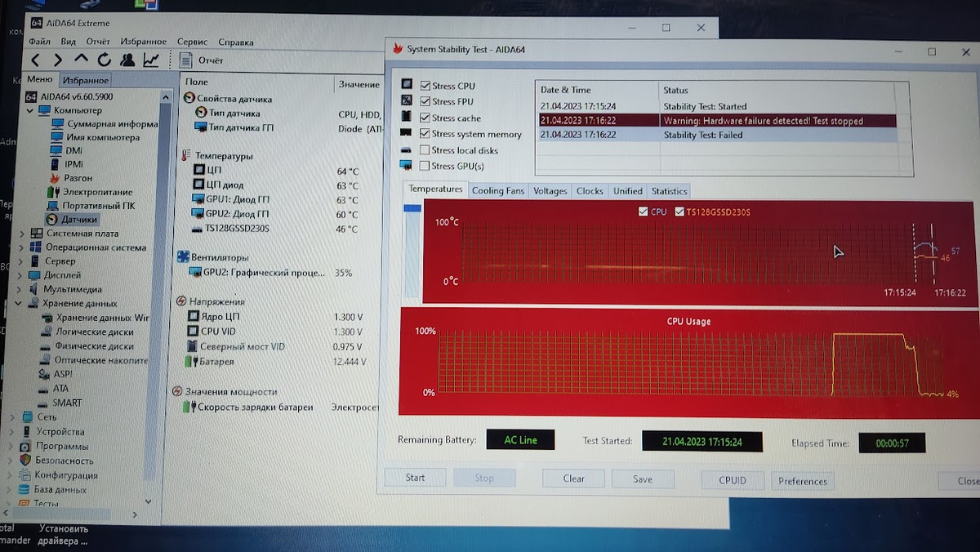980x552 pixels.
Task: Select the Электропитание plug icon item
Action: (x=54, y=192)
